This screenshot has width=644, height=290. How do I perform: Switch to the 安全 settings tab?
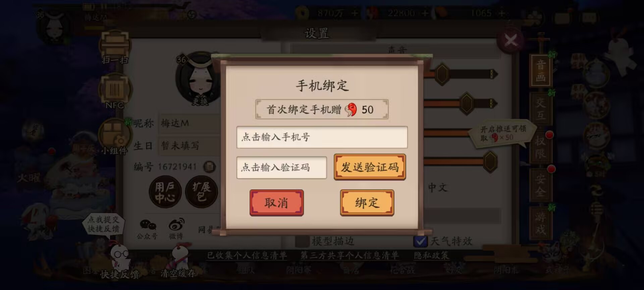click(x=540, y=185)
